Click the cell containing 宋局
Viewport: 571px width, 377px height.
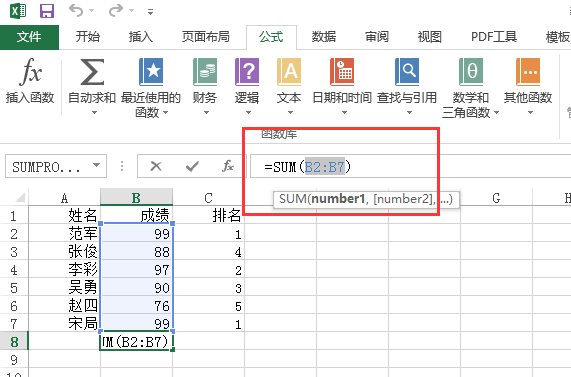(64, 323)
